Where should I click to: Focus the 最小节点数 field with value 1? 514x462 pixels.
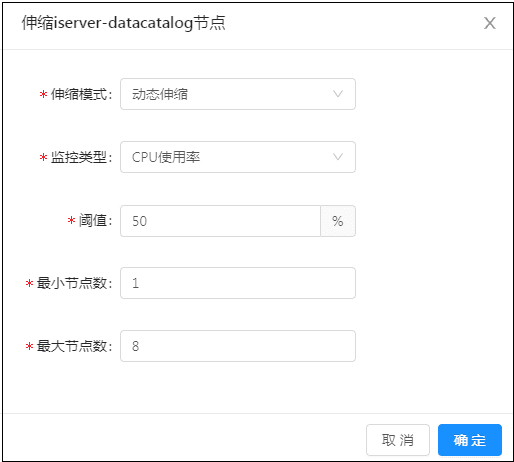[x=238, y=283]
